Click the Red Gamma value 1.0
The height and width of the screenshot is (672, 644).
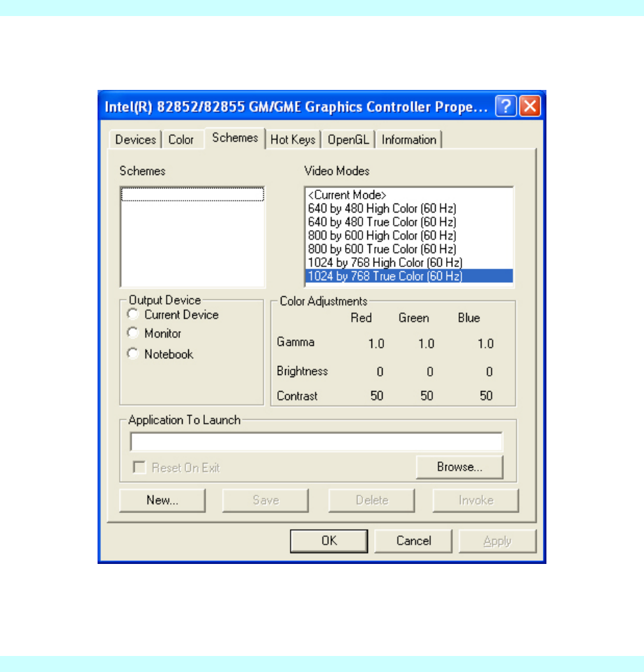[376, 344]
